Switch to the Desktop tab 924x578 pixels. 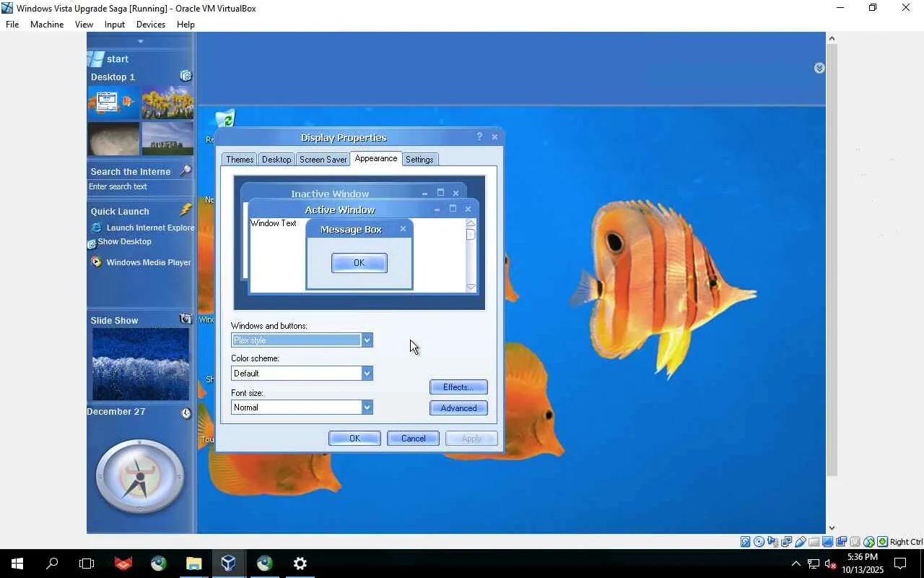coord(276,160)
